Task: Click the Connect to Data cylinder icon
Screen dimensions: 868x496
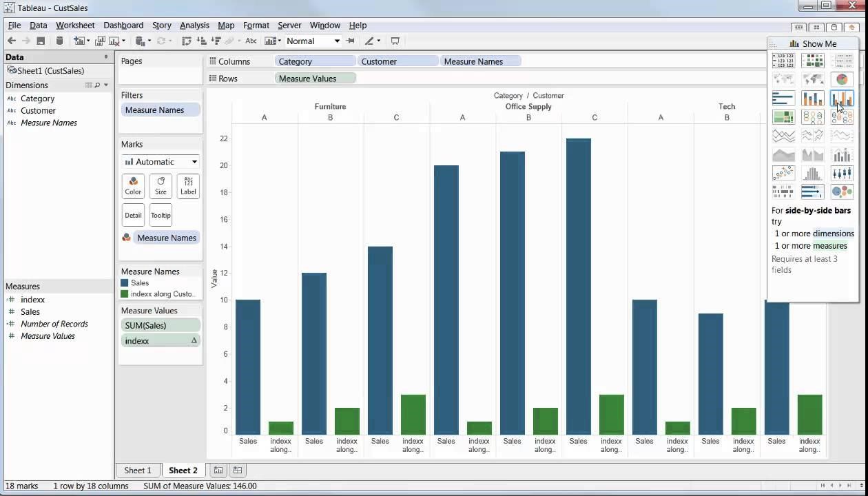Action: 59,41
